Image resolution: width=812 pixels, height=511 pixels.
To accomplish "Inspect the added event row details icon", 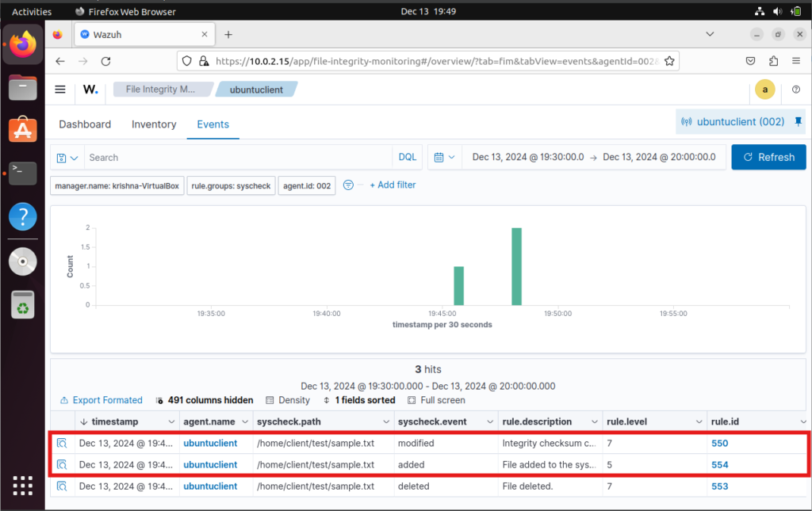I will click(x=62, y=464).
